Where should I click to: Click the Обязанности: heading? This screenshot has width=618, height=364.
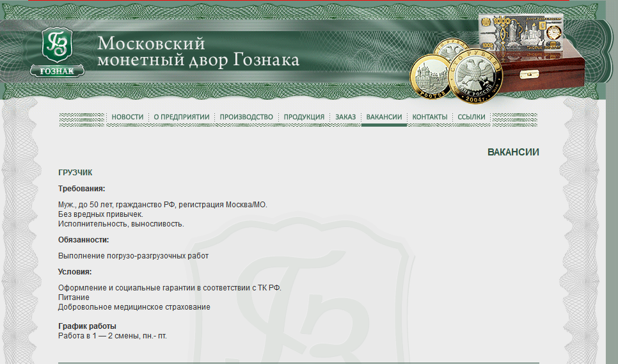click(84, 240)
